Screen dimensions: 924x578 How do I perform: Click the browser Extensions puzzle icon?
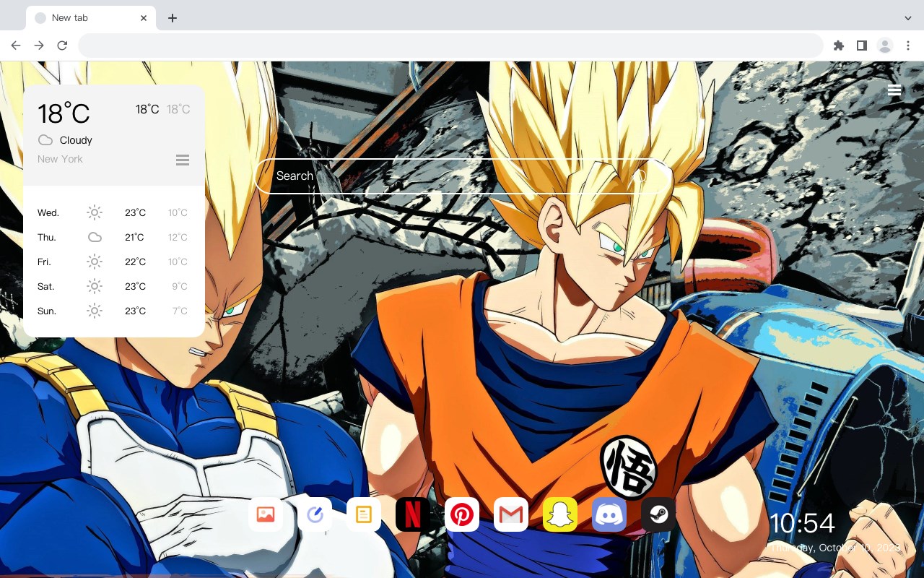coord(838,46)
